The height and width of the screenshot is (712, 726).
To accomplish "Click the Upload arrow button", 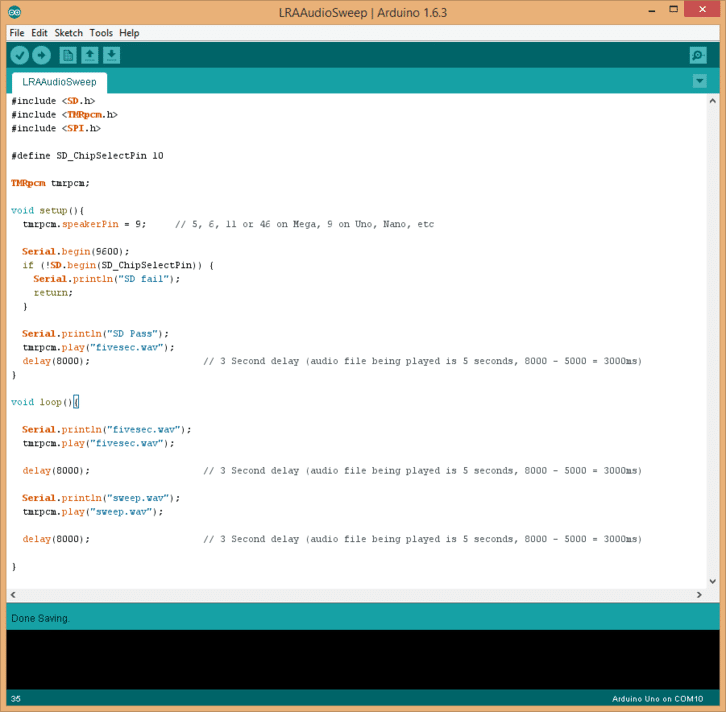I will coord(42,56).
